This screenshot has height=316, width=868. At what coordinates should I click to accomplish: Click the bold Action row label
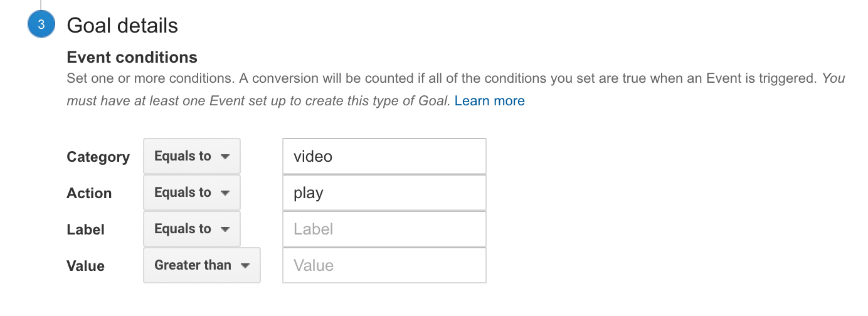[x=89, y=194]
